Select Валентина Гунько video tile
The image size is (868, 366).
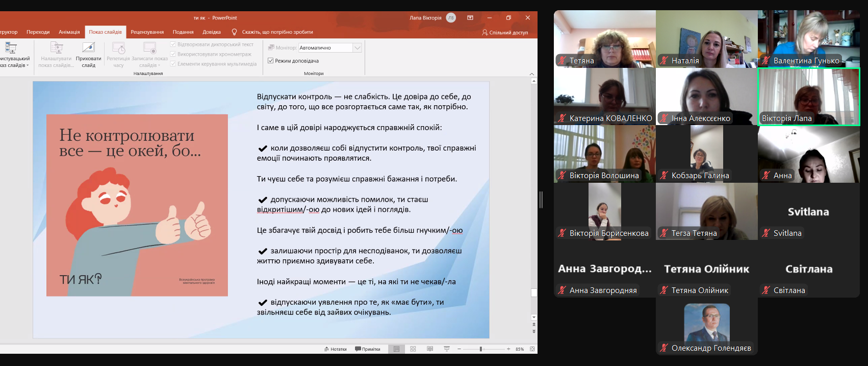[809, 39]
